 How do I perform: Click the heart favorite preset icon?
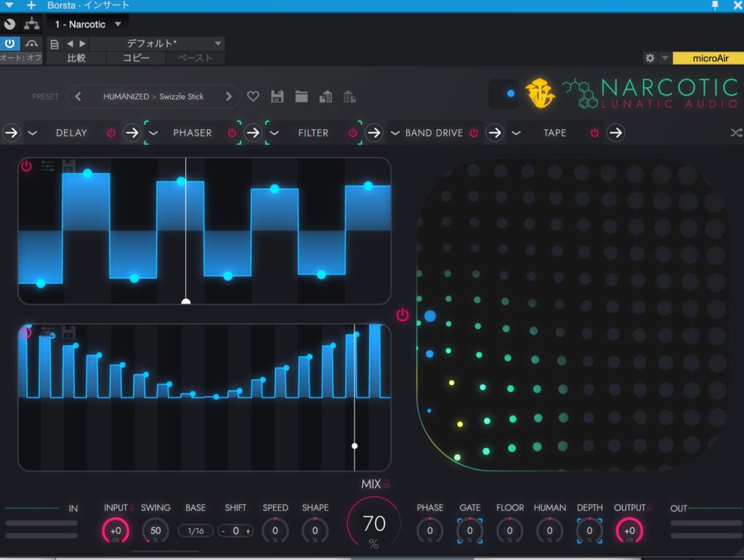253,97
